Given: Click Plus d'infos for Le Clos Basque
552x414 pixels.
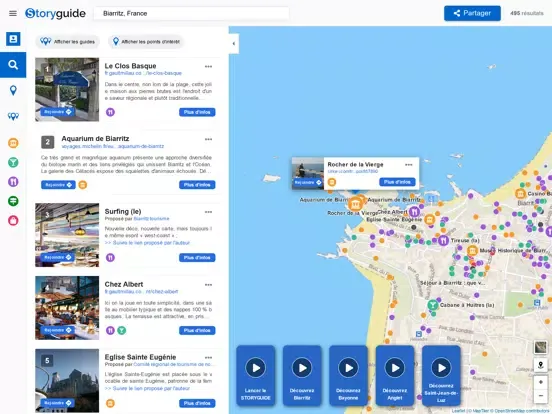Looking at the screenshot, I should pyautogui.click(x=197, y=112).
